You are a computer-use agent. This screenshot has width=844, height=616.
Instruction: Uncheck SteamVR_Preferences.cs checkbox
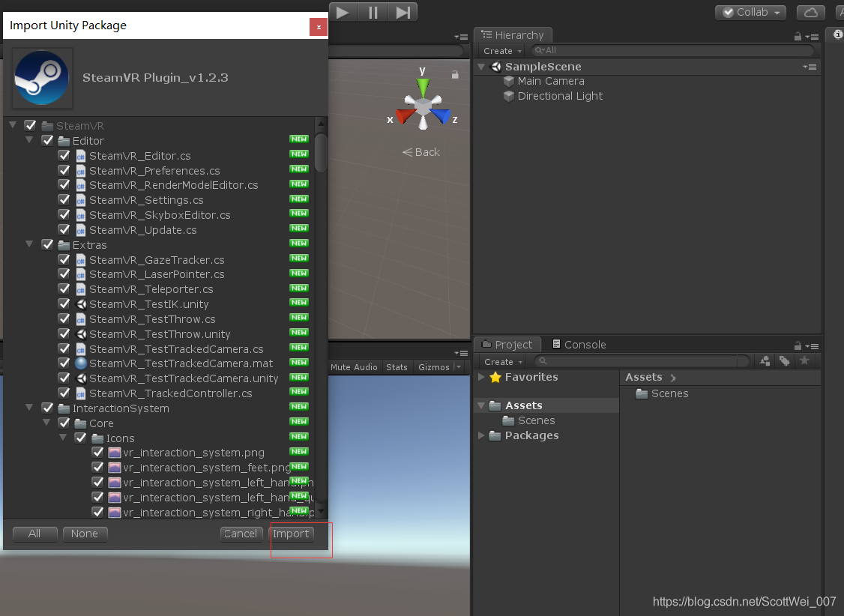[64, 171]
